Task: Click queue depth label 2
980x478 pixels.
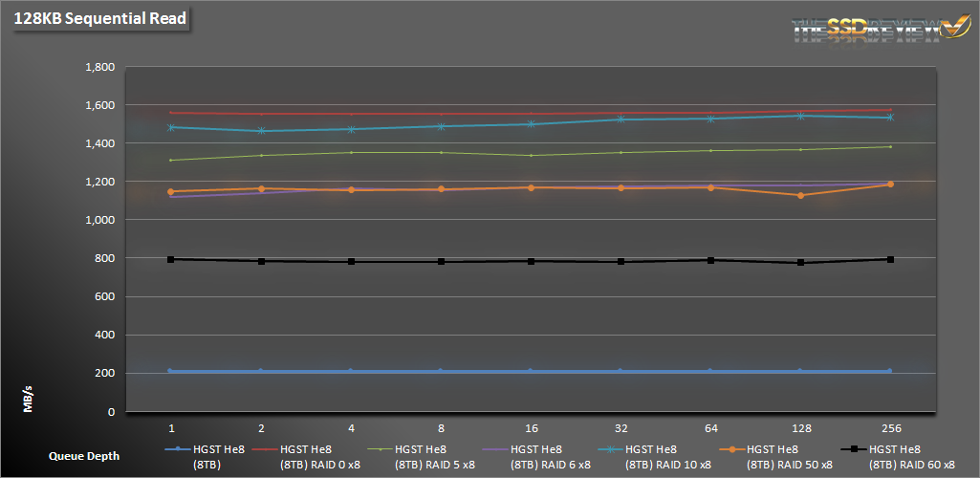Action: click(261, 428)
